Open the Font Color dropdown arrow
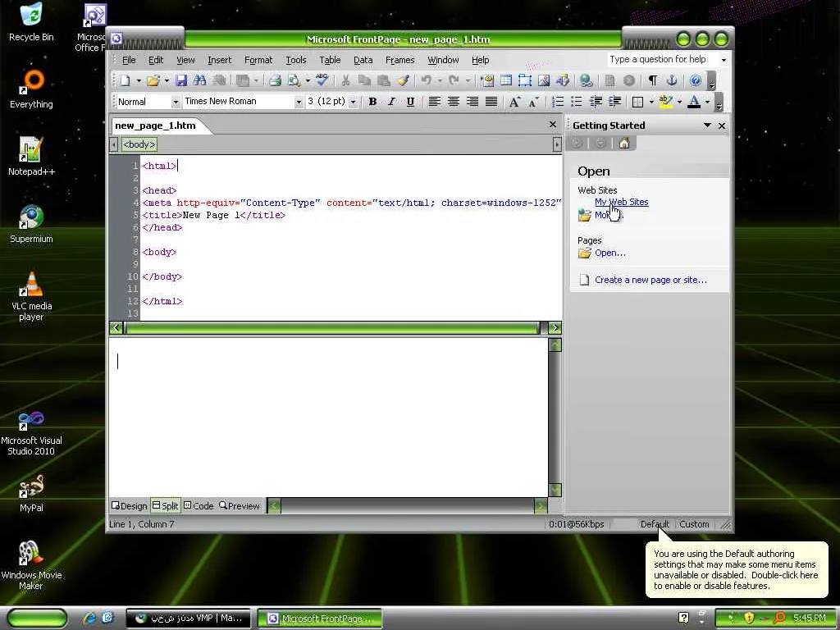The height and width of the screenshot is (630, 840). tap(707, 102)
